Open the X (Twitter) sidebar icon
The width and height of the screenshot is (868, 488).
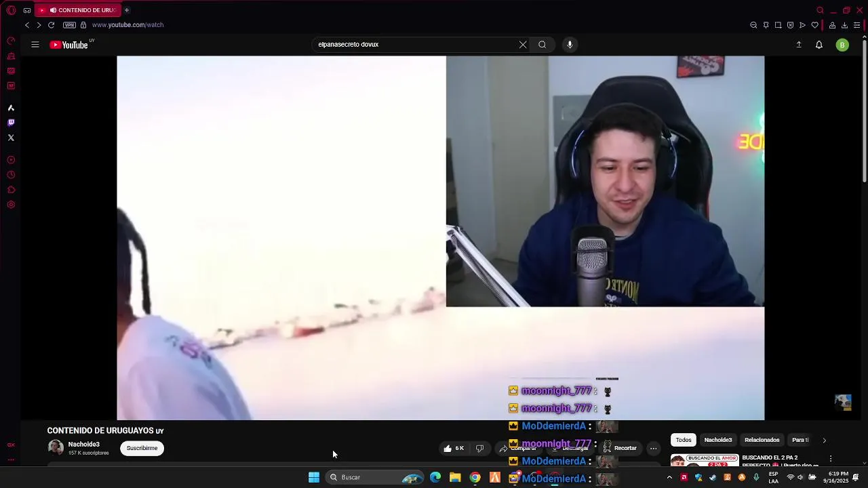(11, 138)
